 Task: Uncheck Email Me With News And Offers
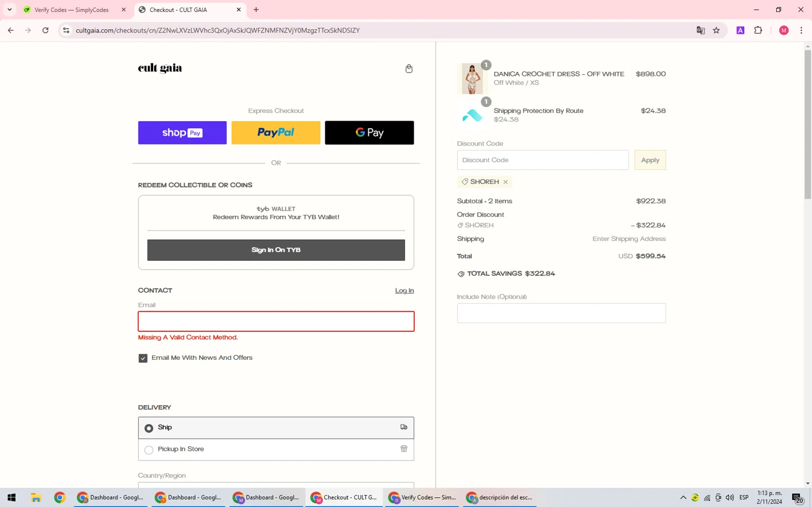(143, 358)
